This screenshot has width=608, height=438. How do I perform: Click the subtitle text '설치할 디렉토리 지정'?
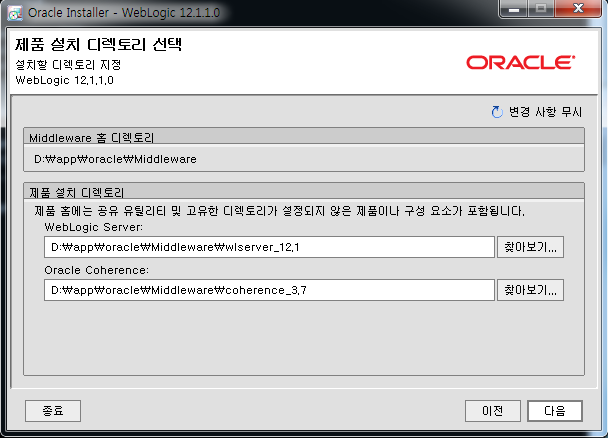(x=68, y=64)
